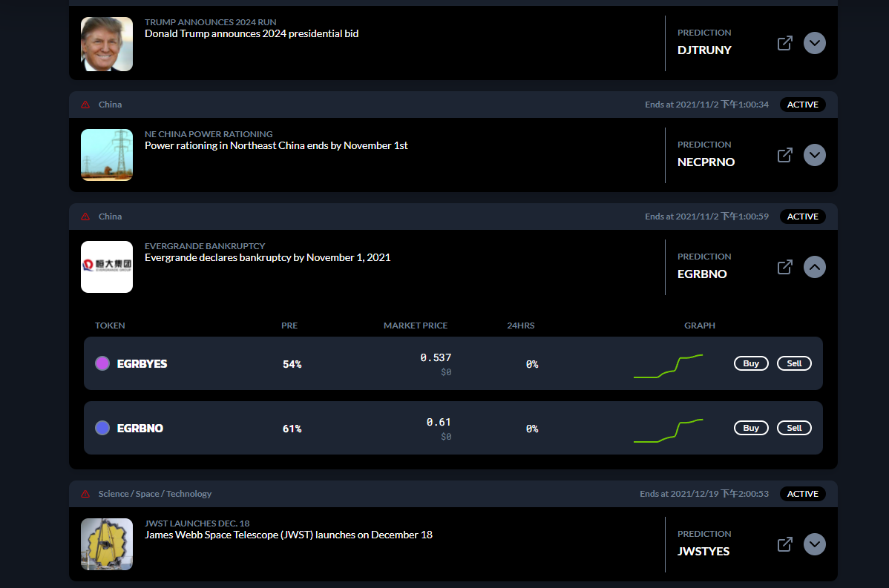889x588 pixels.
Task: Open external link for EGRBNO prediction
Action: click(x=784, y=268)
